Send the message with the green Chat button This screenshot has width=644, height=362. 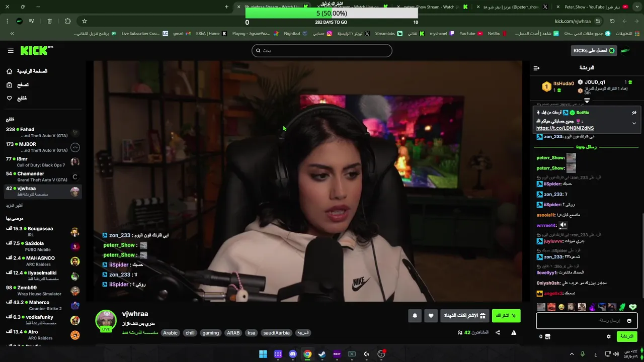(x=626, y=336)
